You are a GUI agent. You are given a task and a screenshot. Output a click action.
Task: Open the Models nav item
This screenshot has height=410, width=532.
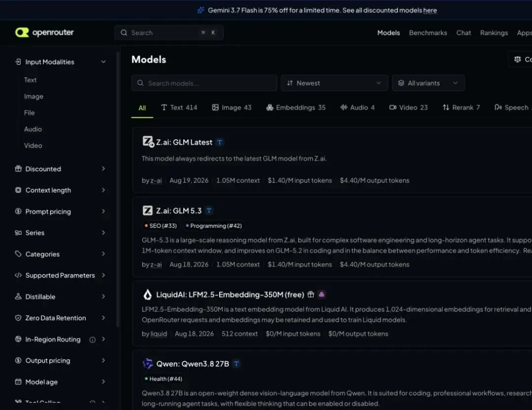389,33
